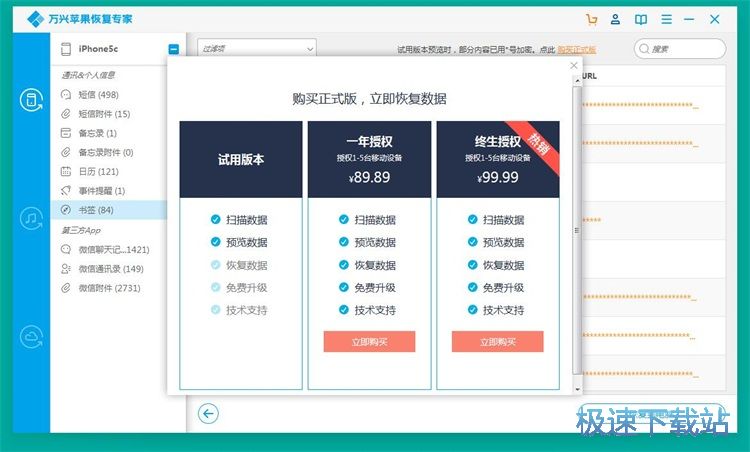Click the purchase dialog title text
The height and width of the screenshot is (452, 750).
click(369, 99)
